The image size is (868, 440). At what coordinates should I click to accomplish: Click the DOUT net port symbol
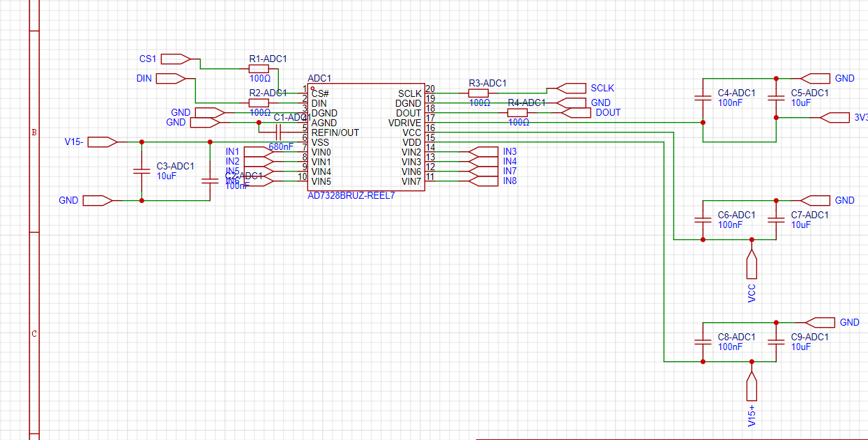[x=576, y=113]
